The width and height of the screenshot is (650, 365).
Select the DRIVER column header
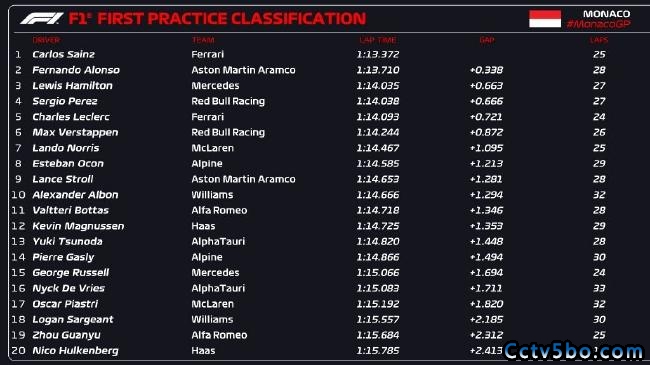(x=46, y=40)
